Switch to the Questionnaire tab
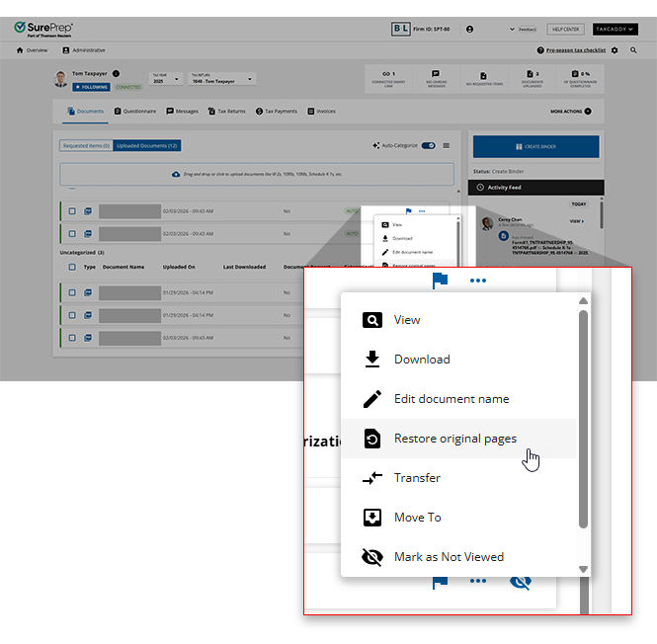 [x=135, y=112]
